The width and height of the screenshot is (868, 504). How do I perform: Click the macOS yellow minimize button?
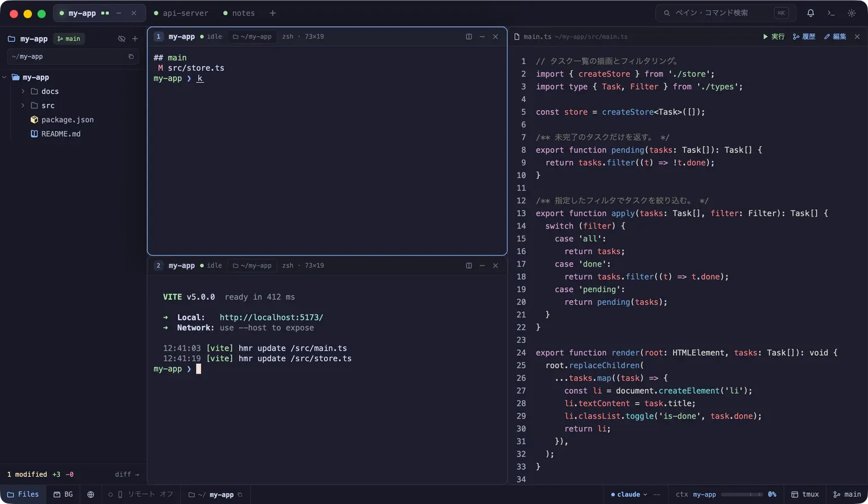(27, 14)
